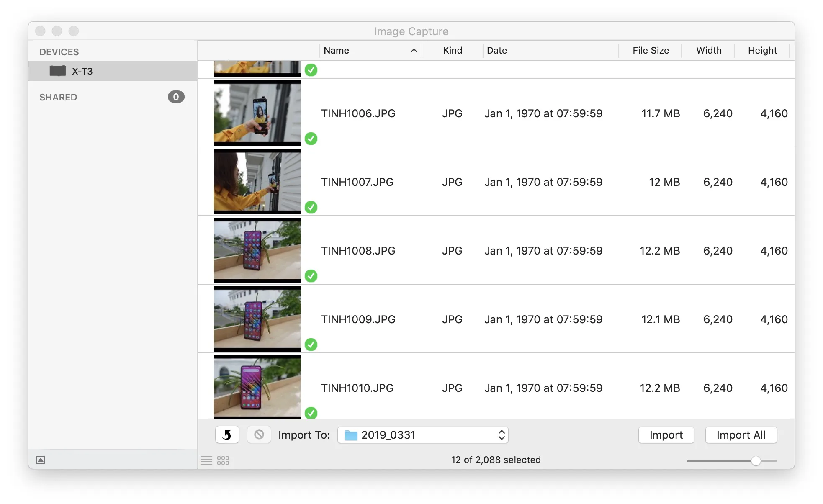Click the SHARED section header
The image size is (823, 504).
click(x=58, y=97)
